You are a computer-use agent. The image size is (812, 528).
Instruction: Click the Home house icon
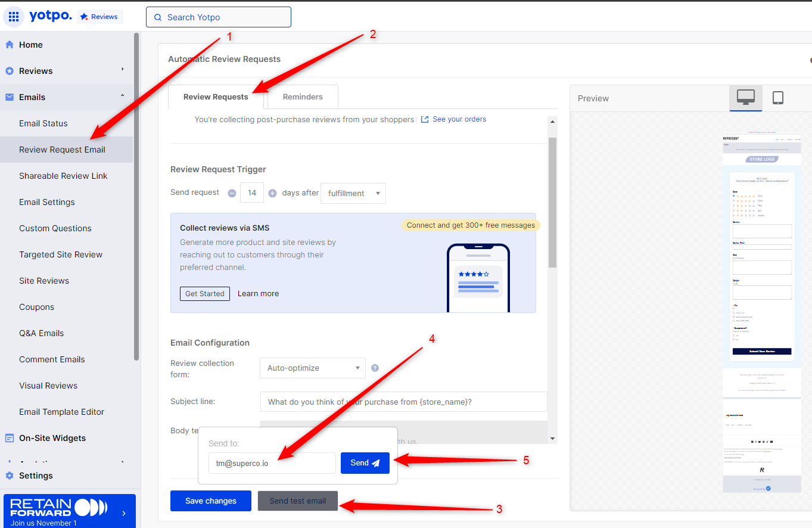10,45
